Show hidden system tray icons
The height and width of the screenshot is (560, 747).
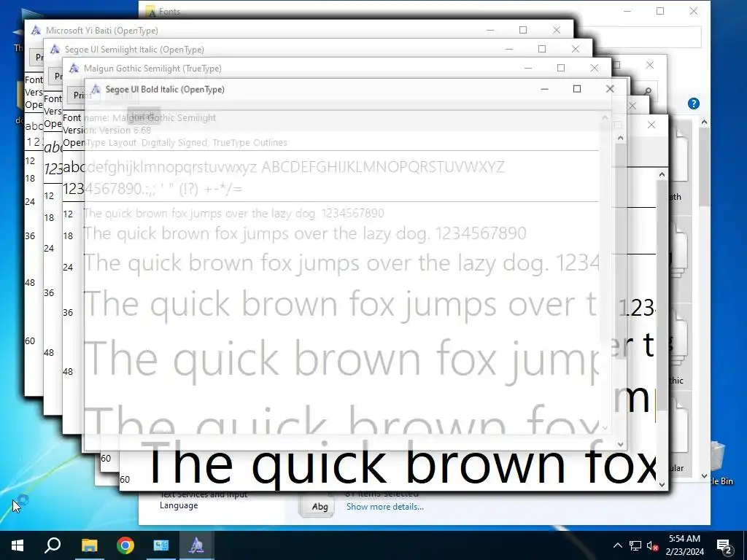pos(617,545)
